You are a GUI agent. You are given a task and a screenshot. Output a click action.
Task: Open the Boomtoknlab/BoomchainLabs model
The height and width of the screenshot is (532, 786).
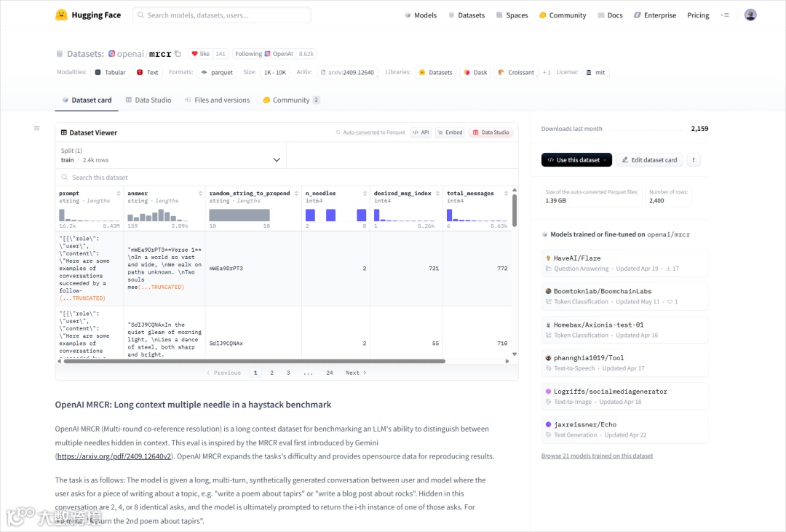(624, 296)
